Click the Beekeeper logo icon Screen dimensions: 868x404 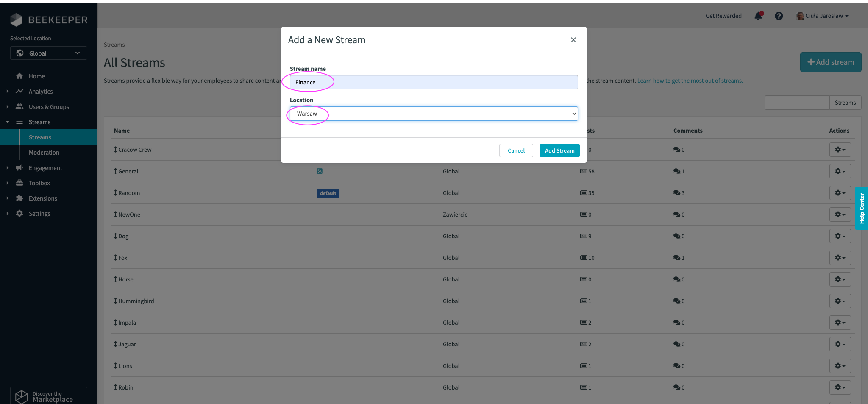(16, 20)
